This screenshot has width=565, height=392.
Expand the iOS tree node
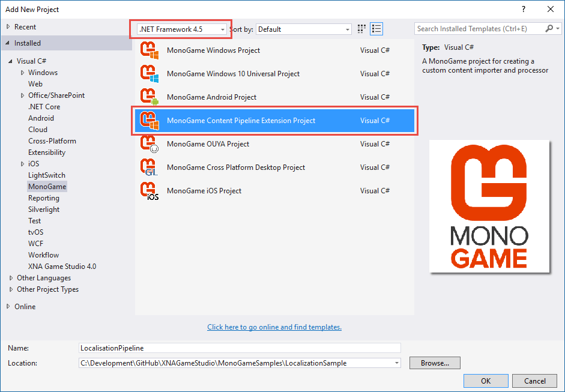coord(22,164)
